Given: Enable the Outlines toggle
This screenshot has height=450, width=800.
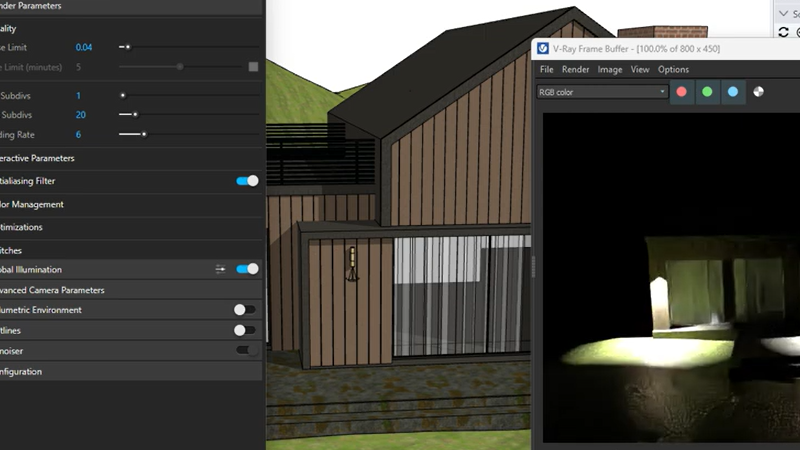Looking at the screenshot, I should (x=245, y=330).
